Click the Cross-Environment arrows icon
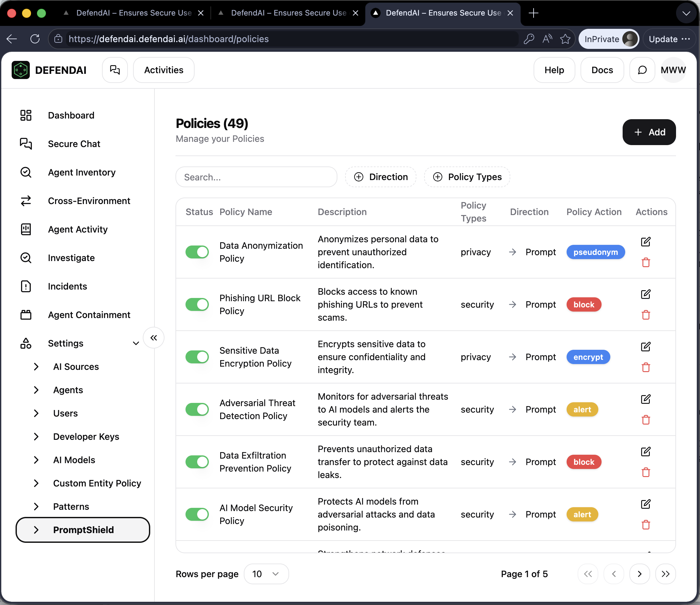The image size is (700, 605). 26,201
